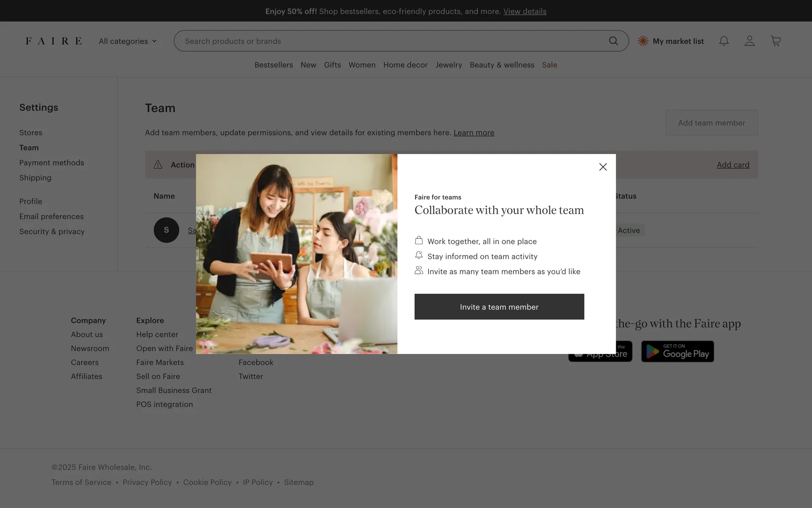Open Security & privacy settings
812x508 pixels.
(52, 232)
